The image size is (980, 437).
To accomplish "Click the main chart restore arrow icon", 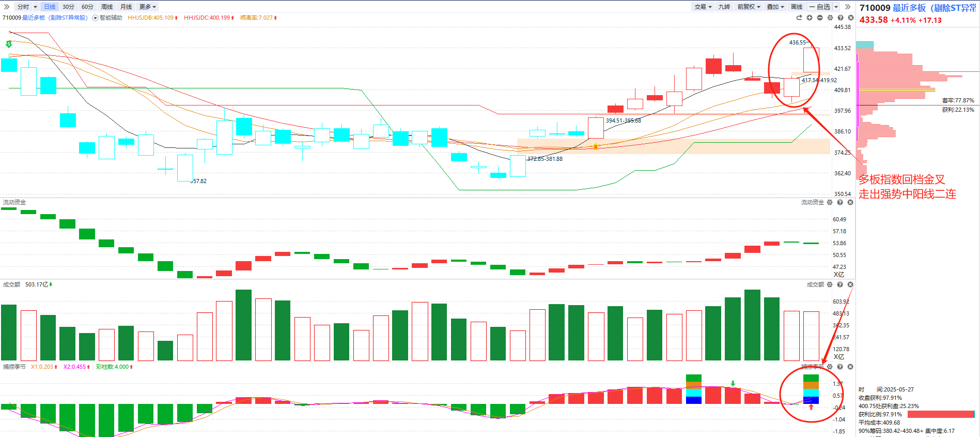I will pos(799,18).
